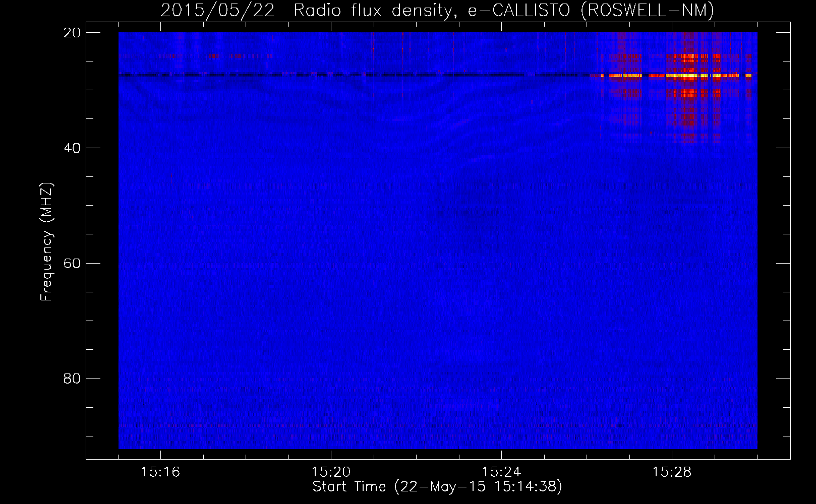This screenshot has width=816, height=504.
Task: Click the '15:28' time tick label
Action: (x=672, y=472)
